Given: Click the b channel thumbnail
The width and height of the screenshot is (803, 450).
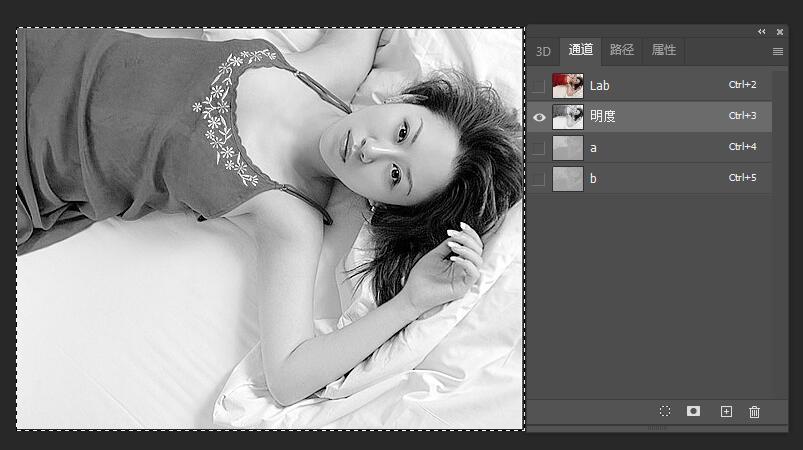Looking at the screenshot, I should (x=568, y=179).
